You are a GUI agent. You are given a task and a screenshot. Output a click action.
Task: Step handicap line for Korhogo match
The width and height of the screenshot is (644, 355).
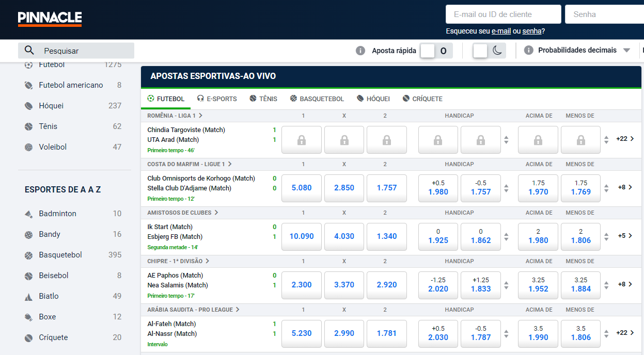point(506,188)
